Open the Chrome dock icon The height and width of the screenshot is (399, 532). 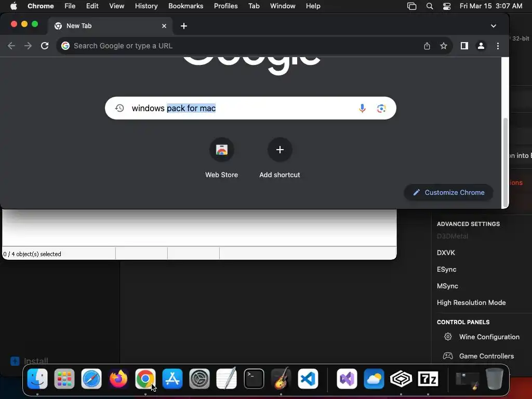145,379
